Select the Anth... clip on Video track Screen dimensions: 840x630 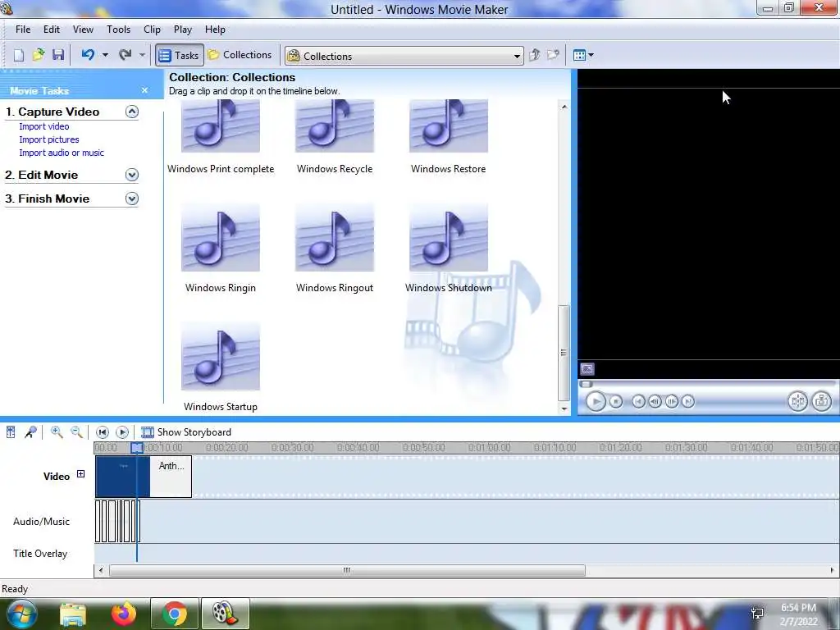(171, 477)
